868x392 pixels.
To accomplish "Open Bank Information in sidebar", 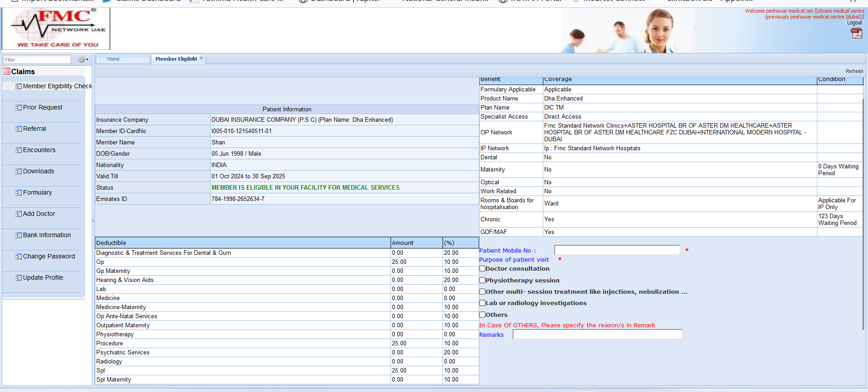I will (x=47, y=235).
